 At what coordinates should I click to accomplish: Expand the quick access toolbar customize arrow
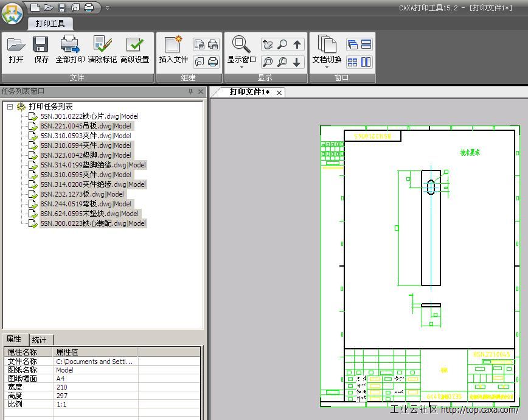click(x=108, y=8)
